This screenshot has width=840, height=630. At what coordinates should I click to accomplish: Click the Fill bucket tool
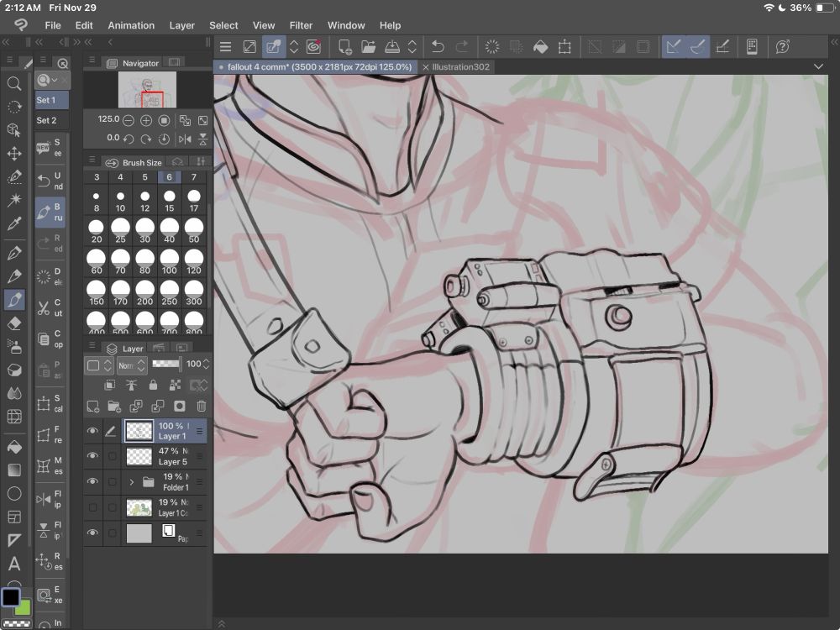pos(14,447)
